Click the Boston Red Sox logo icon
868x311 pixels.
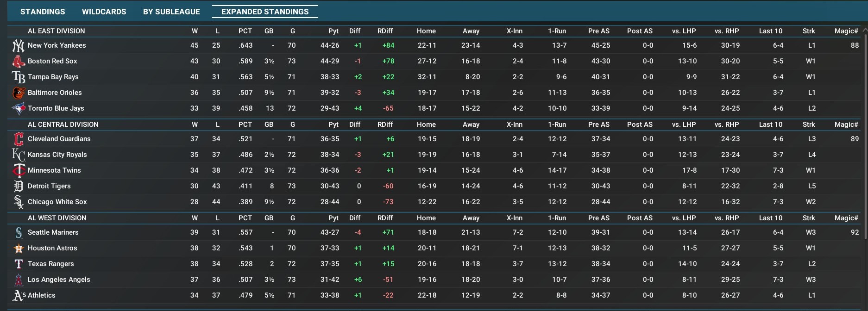18,62
